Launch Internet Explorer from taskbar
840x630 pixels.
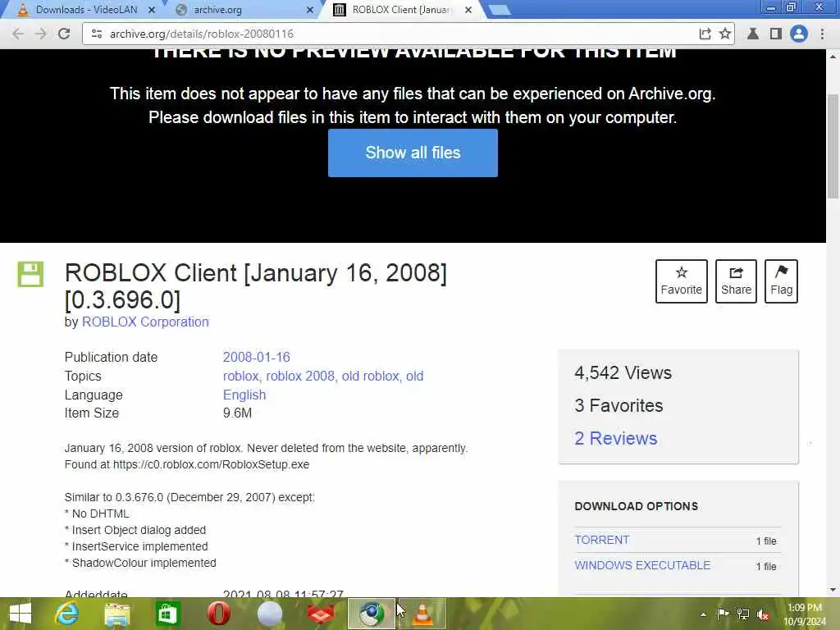pos(67,614)
